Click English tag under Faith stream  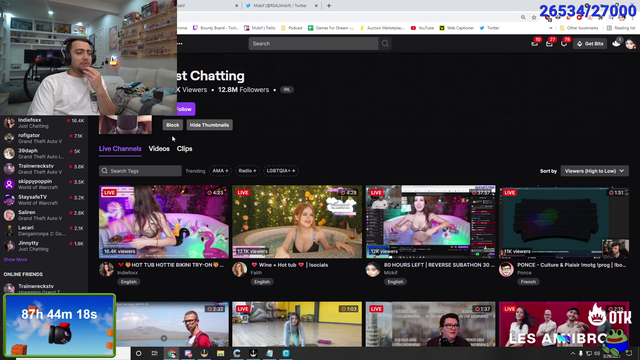coord(262,282)
